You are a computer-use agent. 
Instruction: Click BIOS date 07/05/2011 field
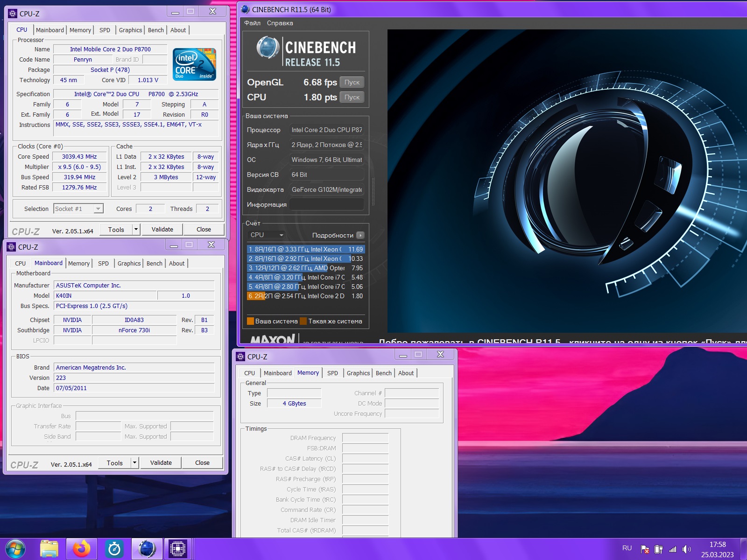pos(134,388)
